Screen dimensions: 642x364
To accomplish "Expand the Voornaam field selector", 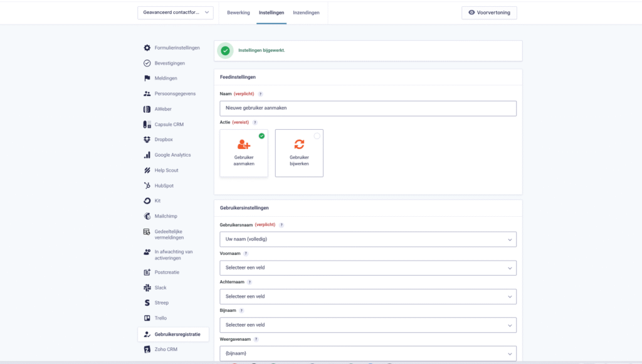I will coord(368,268).
